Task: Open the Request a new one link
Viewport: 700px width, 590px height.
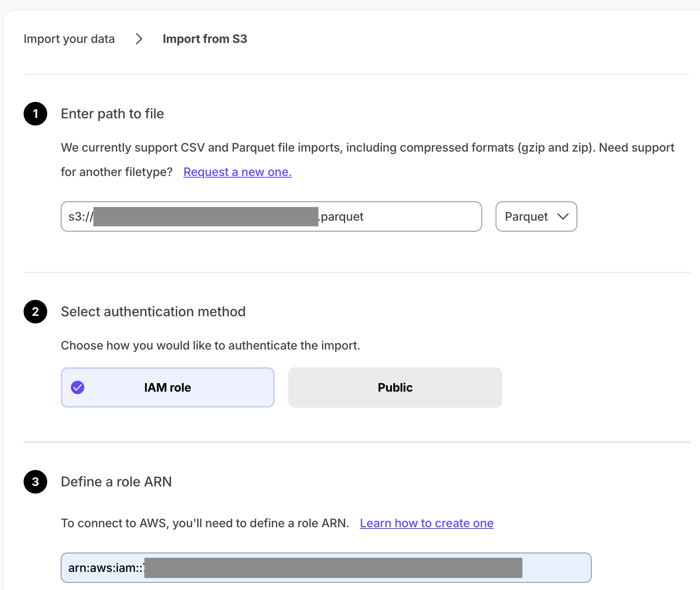Action: [237, 172]
